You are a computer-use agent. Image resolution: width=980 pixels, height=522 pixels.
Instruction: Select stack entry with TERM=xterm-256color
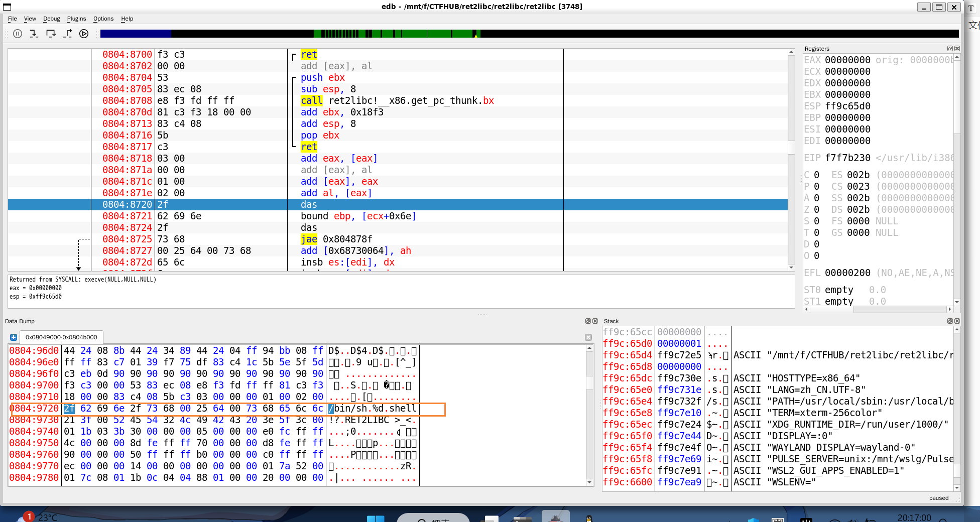[x=778, y=413]
